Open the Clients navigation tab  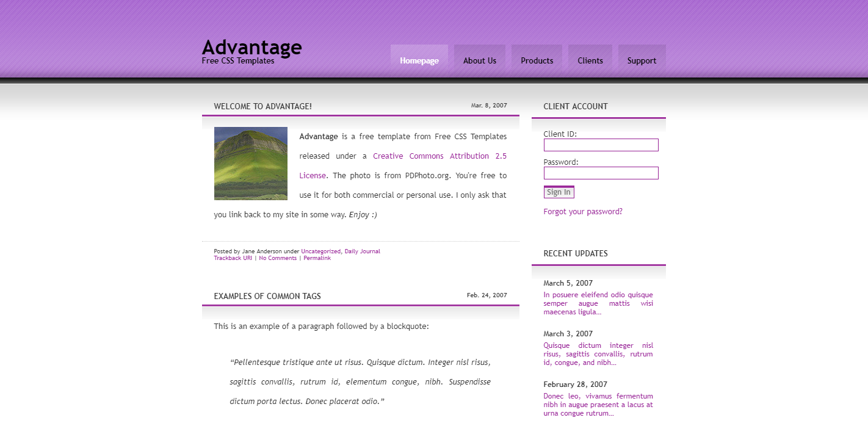(590, 60)
